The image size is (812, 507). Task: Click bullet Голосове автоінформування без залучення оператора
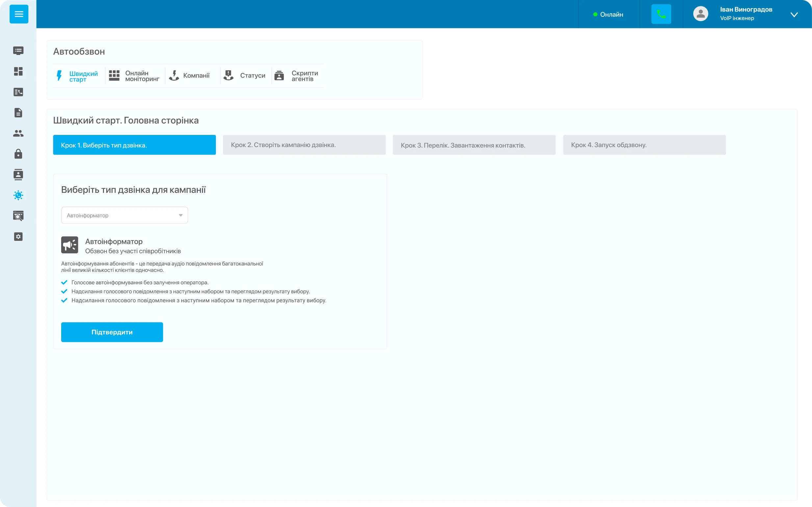tap(140, 283)
